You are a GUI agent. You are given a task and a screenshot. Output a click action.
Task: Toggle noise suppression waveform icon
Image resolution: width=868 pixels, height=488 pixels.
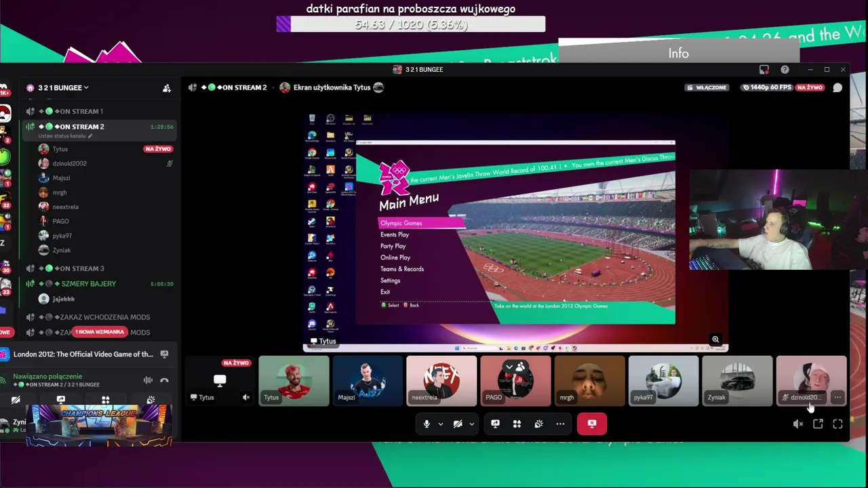coord(148,380)
